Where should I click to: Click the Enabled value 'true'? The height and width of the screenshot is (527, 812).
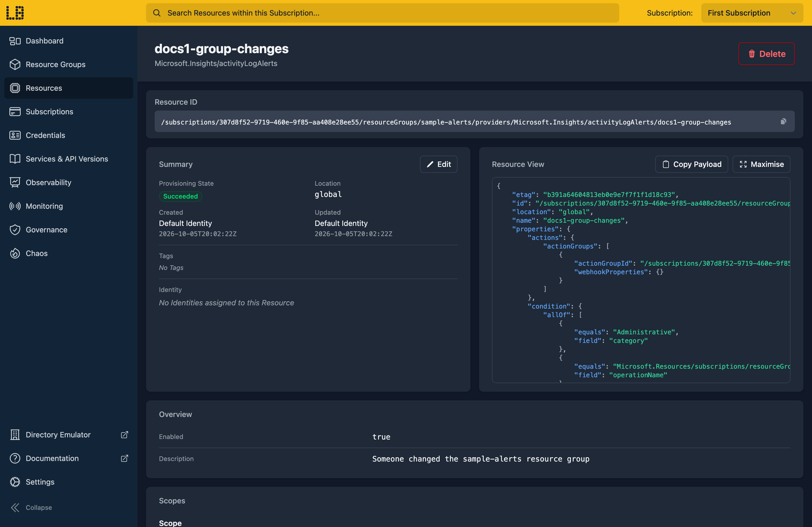(x=381, y=437)
